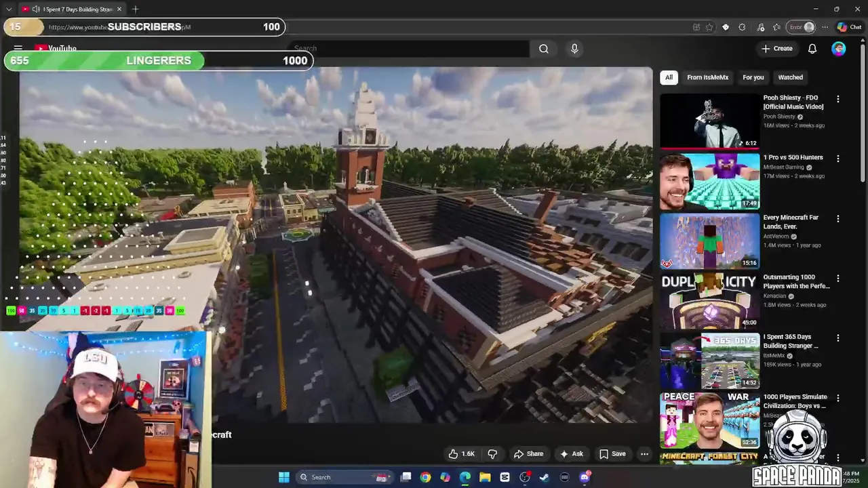Open the Favorites list star icon

coord(776,27)
